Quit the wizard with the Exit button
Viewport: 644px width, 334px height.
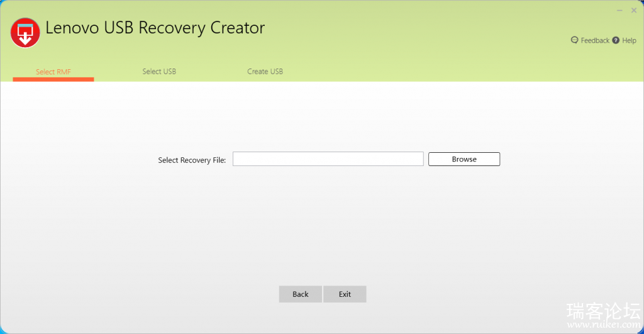click(345, 294)
